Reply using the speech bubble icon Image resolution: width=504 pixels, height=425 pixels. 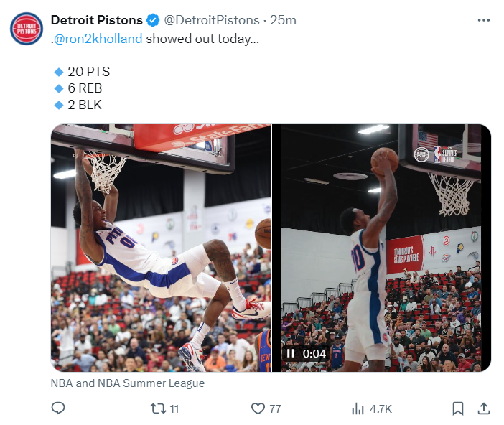(59, 408)
